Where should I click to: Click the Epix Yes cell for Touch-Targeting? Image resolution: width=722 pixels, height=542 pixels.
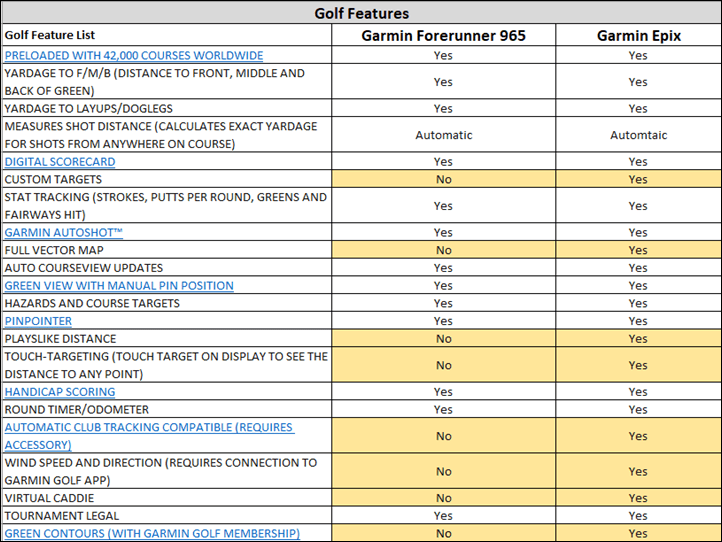coord(639,365)
